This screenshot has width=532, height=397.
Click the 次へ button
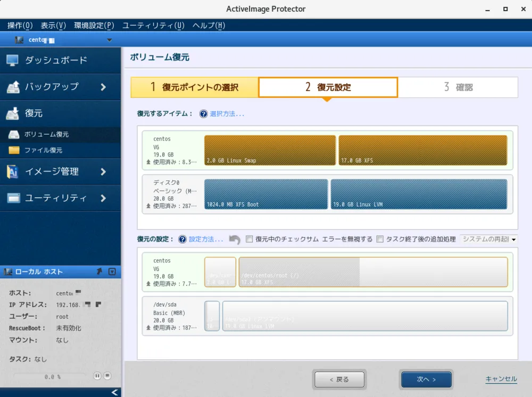(426, 379)
